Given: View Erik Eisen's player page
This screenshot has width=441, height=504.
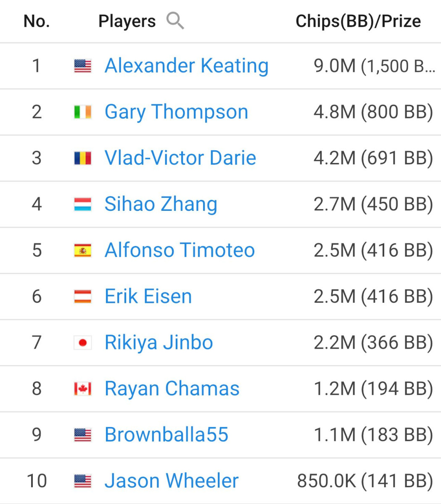Looking at the screenshot, I should (x=148, y=297).
